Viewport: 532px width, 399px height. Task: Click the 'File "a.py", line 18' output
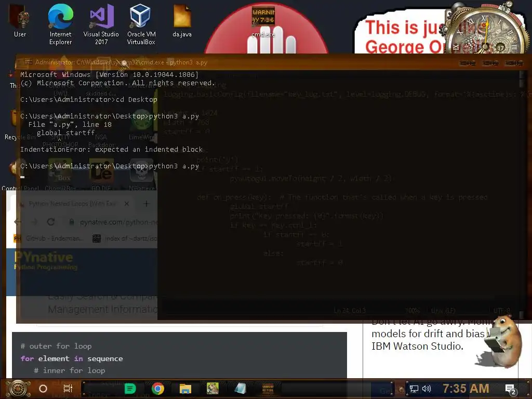coord(70,125)
